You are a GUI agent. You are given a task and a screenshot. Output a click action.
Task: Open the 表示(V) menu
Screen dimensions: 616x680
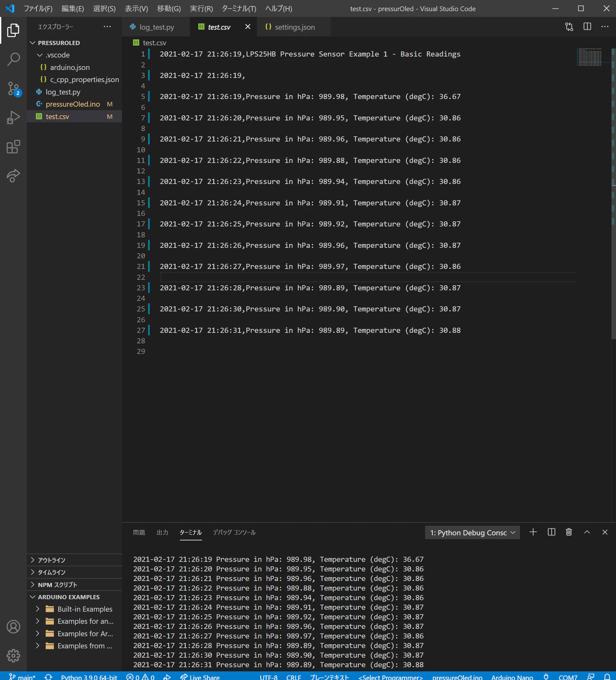136,8
